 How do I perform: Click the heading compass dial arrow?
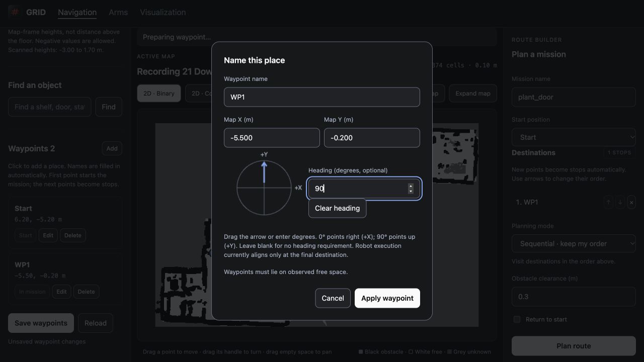[264, 172]
